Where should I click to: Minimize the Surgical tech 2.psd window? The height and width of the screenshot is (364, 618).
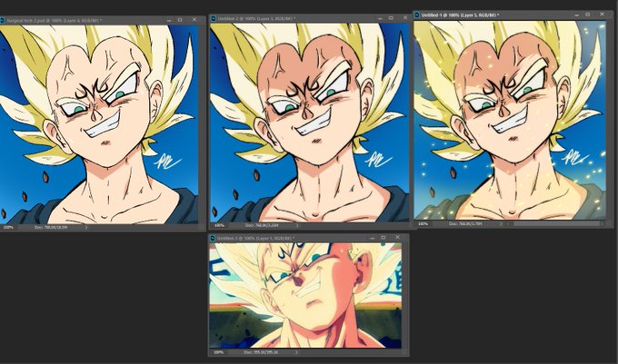[x=169, y=20]
